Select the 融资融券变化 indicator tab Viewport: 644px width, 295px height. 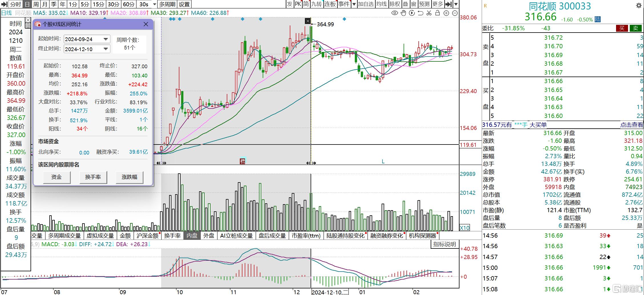point(386,236)
